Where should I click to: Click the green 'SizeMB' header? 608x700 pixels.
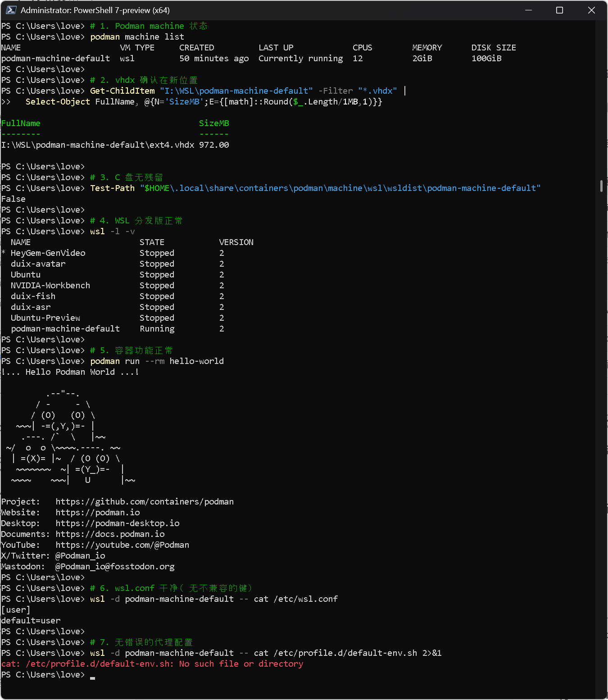214,123
